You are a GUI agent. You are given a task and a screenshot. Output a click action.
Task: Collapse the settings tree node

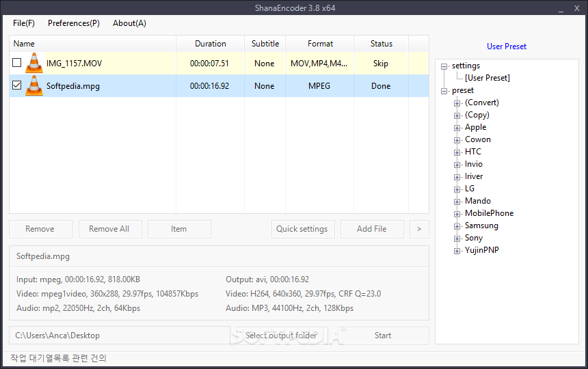(444, 66)
